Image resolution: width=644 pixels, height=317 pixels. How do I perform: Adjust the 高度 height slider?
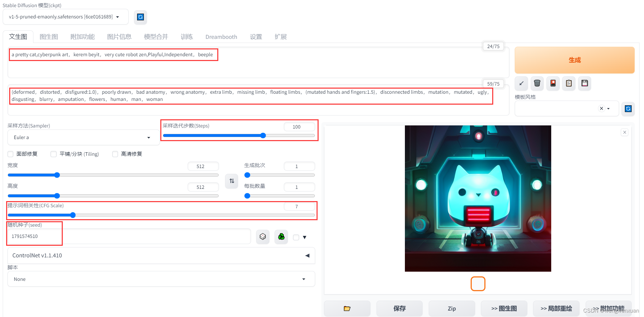pos(113,196)
